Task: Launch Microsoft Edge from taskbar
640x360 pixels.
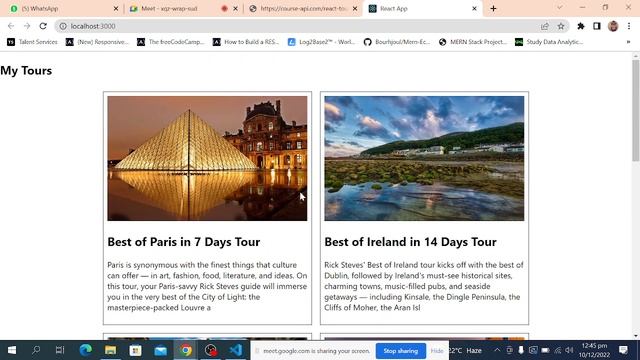Action: tap(85, 350)
